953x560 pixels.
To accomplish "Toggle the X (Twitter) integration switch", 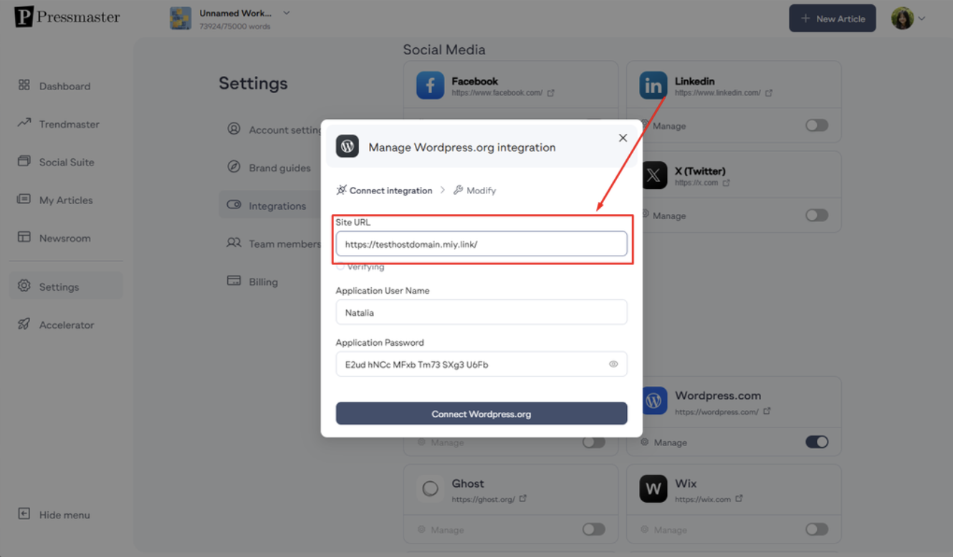I will (817, 215).
